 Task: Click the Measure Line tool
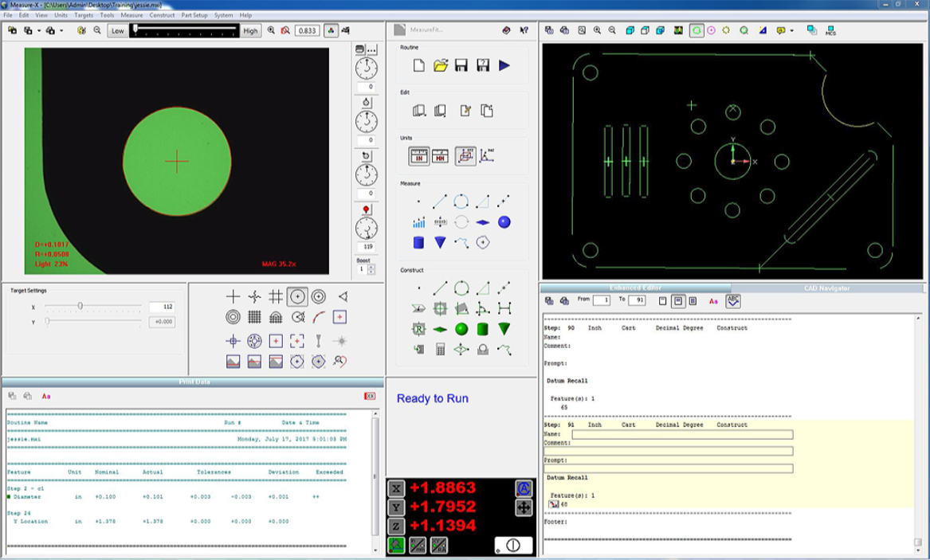point(440,202)
